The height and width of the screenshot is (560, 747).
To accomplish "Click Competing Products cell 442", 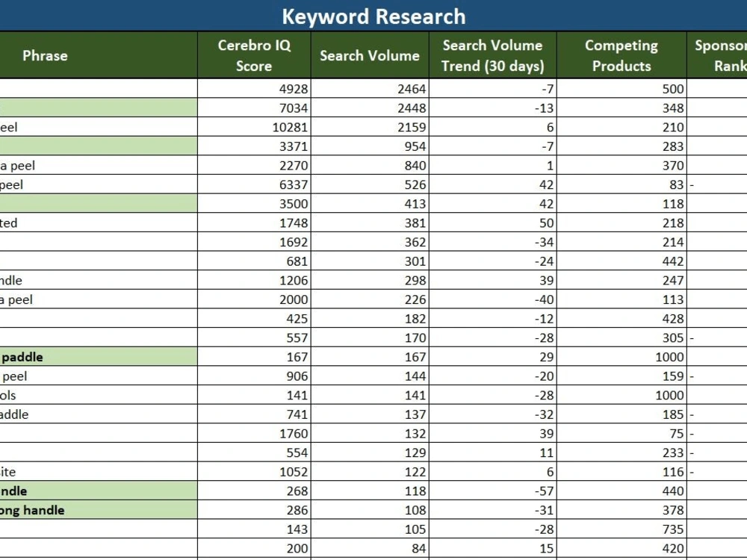I will (x=622, y=261).
